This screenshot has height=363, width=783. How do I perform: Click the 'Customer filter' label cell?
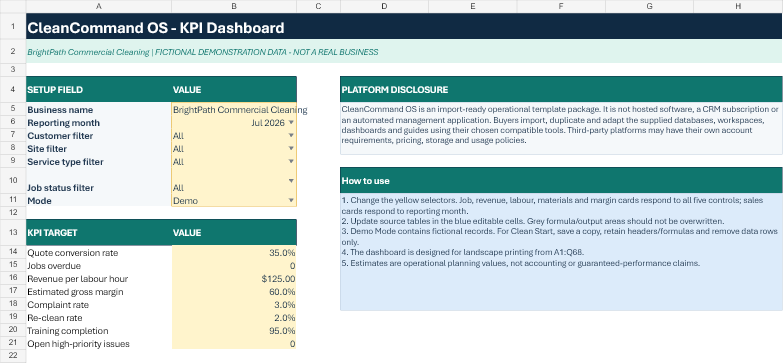click(99, 135)
